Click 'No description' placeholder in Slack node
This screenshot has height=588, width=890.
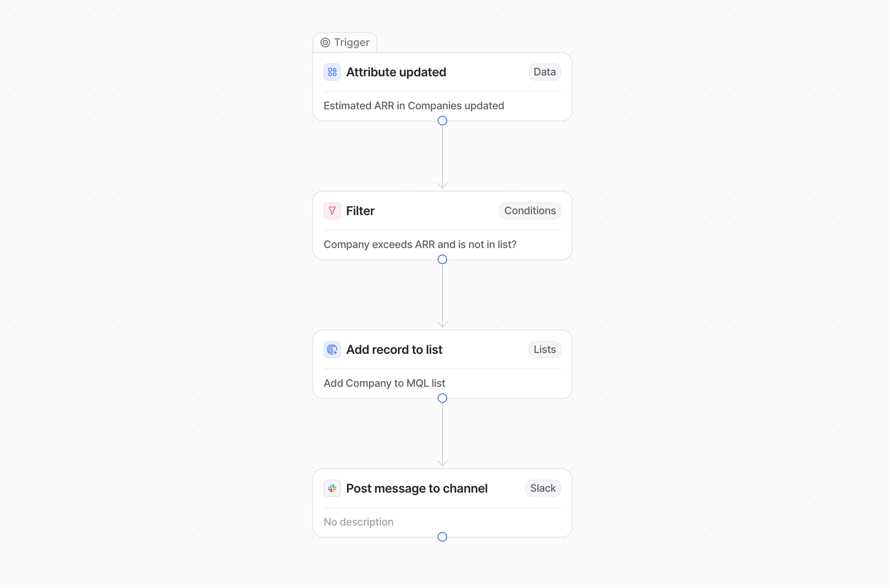tap(358, 522)
